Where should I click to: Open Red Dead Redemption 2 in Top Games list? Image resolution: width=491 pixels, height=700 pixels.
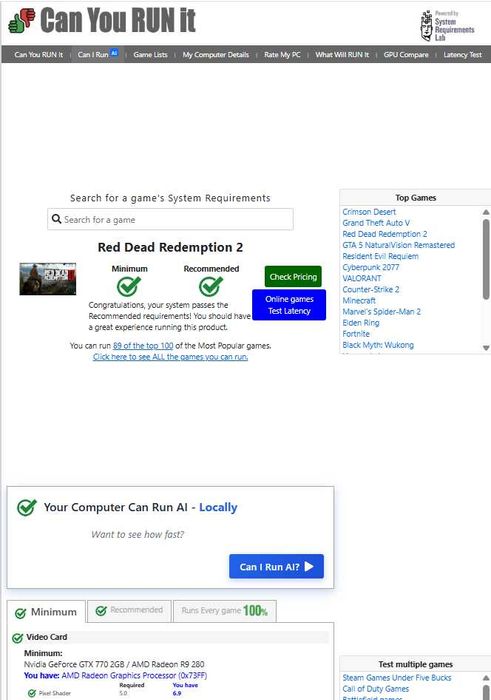pyautogui.click(x=385, y=234)
